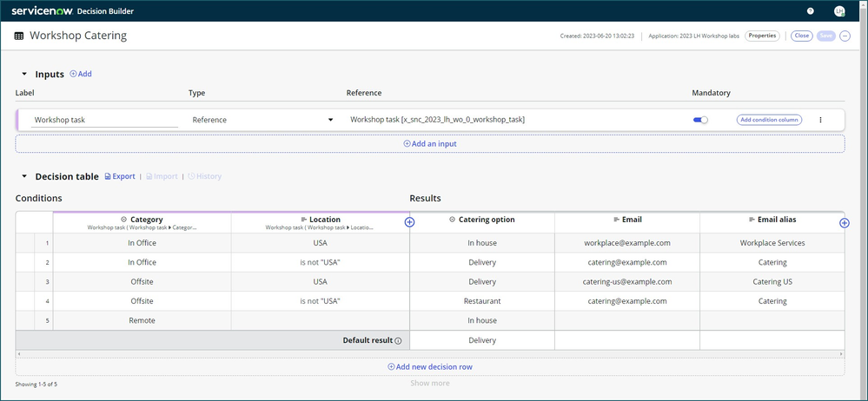The width and height of the screenshot is (868, 401).
Task: Select row number 5 handle
Action: pos(43,320)
